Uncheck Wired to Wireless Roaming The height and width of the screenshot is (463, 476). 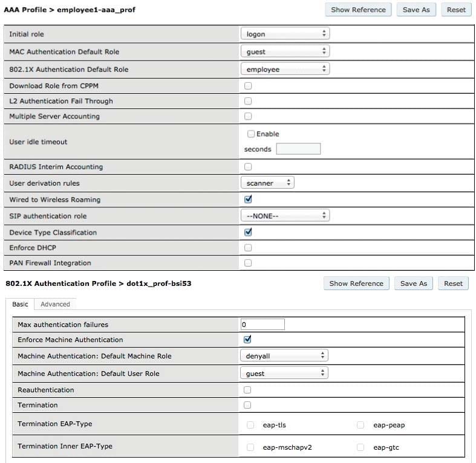click(x=248, y=199)
